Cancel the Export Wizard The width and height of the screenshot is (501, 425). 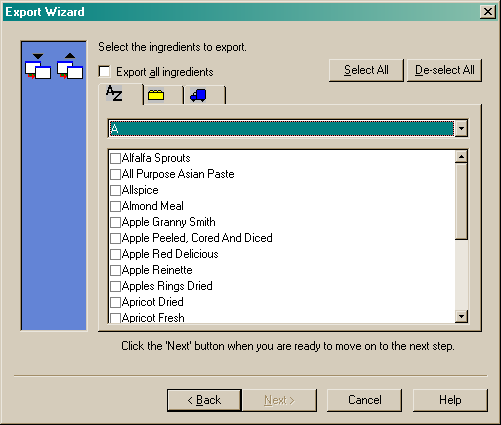[x=364, y=400]
